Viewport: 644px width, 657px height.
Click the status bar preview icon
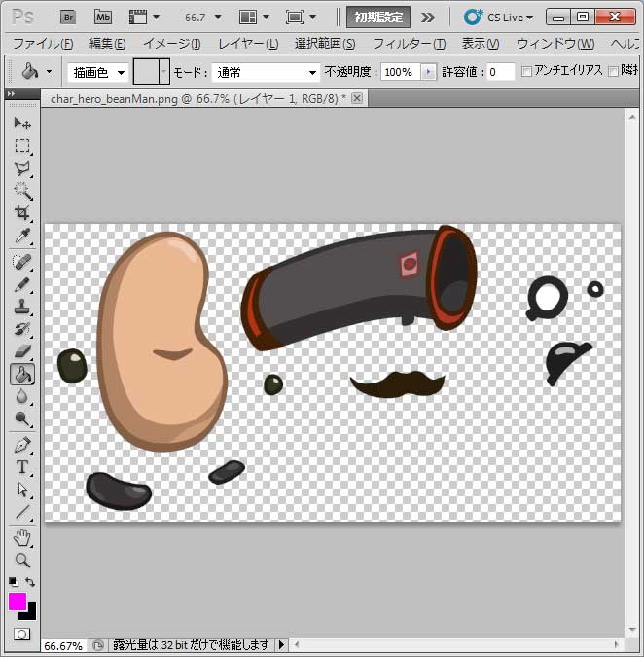point(98,645)
